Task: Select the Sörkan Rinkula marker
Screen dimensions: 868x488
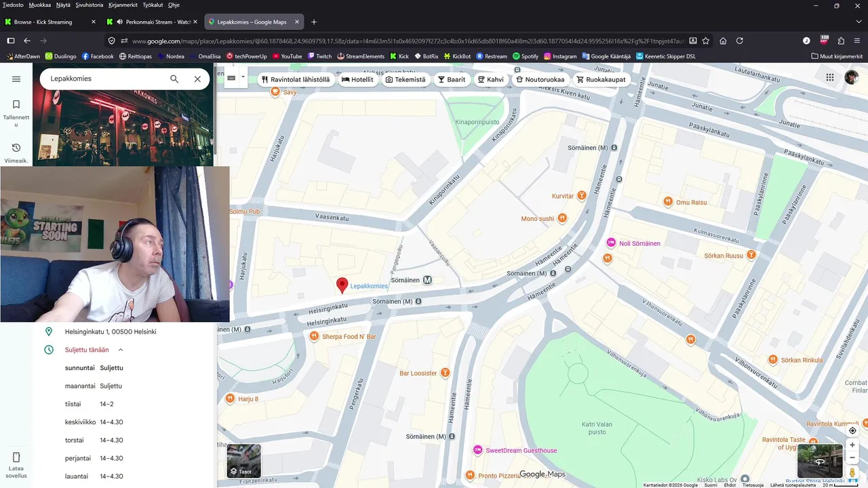Action: (x=773, y=360)
